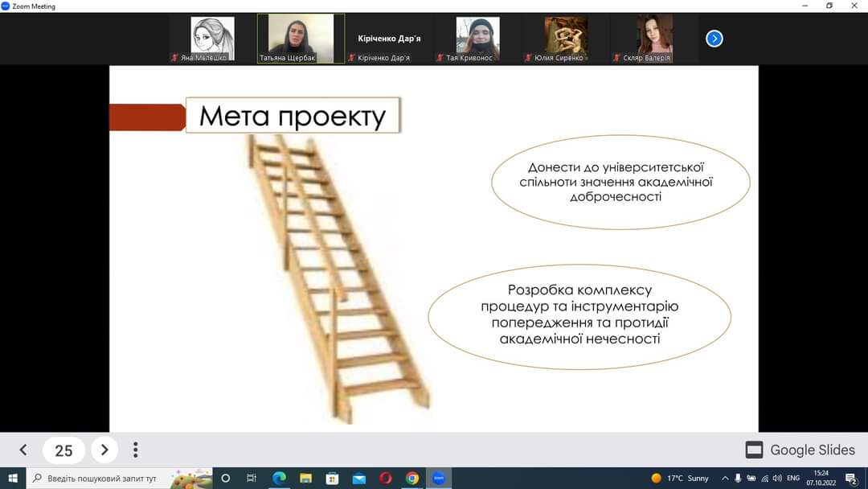This screenshot has height=489, width=868.
Task: Go to the previous slide arrow
Action: point(23,450)
